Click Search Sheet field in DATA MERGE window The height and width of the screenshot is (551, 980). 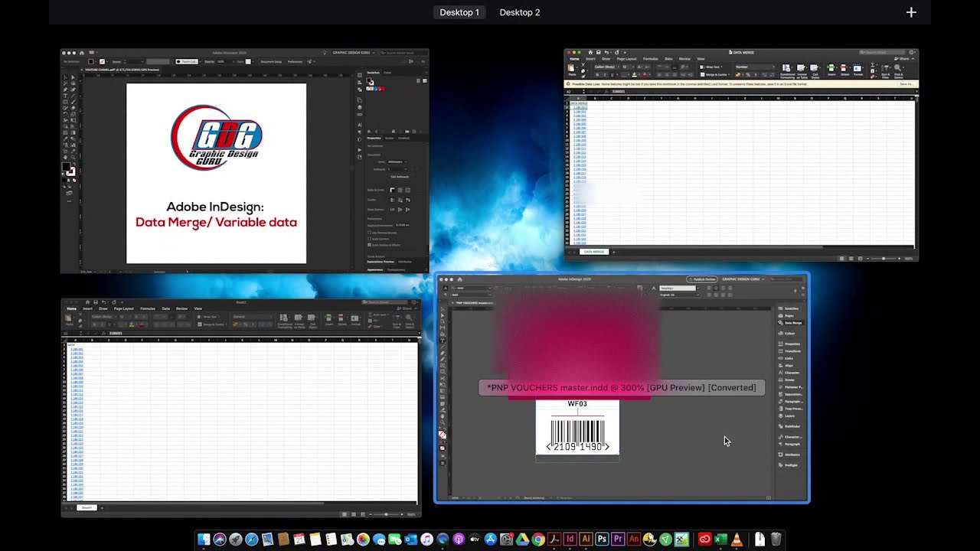coord(880,52)
